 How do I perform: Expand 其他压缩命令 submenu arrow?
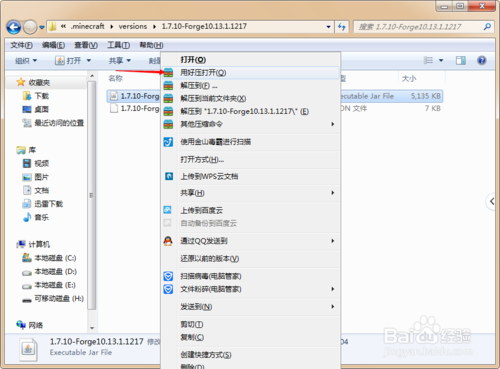332,124
